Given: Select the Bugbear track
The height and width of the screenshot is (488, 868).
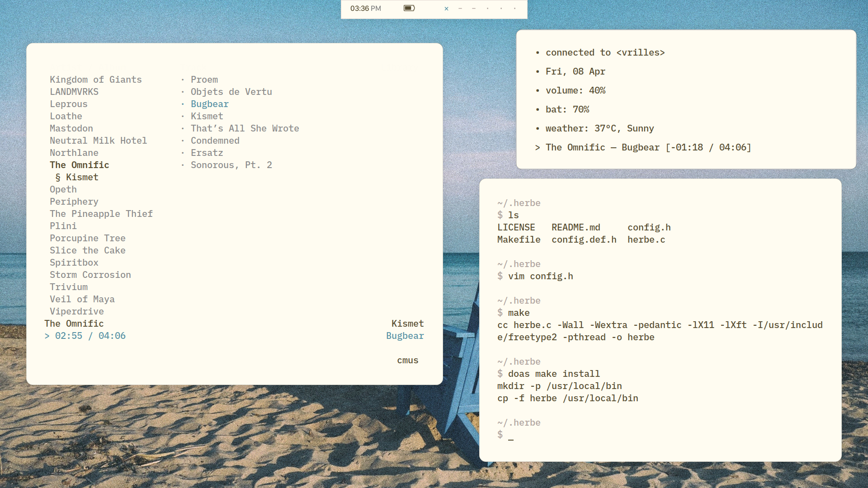Looking at the screenshot, I should pos(209,104).
